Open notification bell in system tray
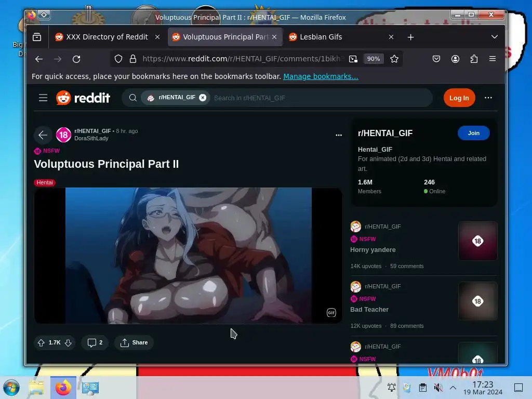532x399 pixels. coord(392,388)
